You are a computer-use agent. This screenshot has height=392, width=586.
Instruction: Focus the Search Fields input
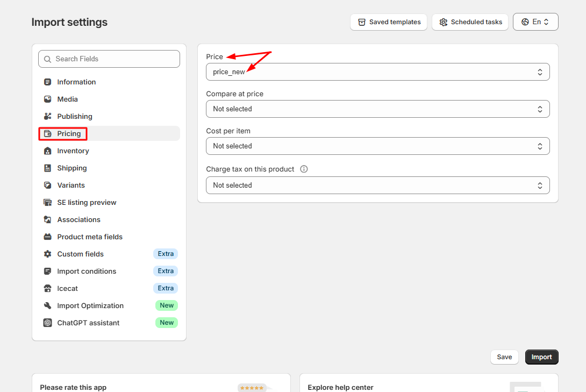point(109,59)
